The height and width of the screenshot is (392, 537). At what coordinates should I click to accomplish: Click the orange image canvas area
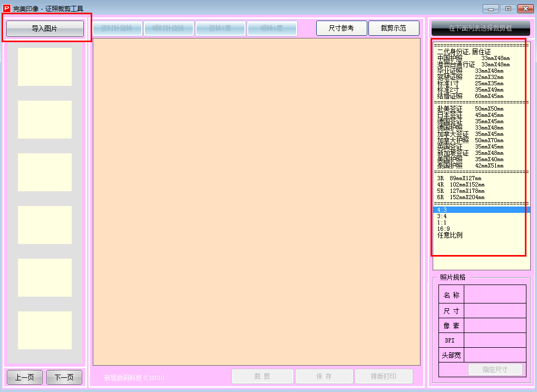tap(257, 202)
